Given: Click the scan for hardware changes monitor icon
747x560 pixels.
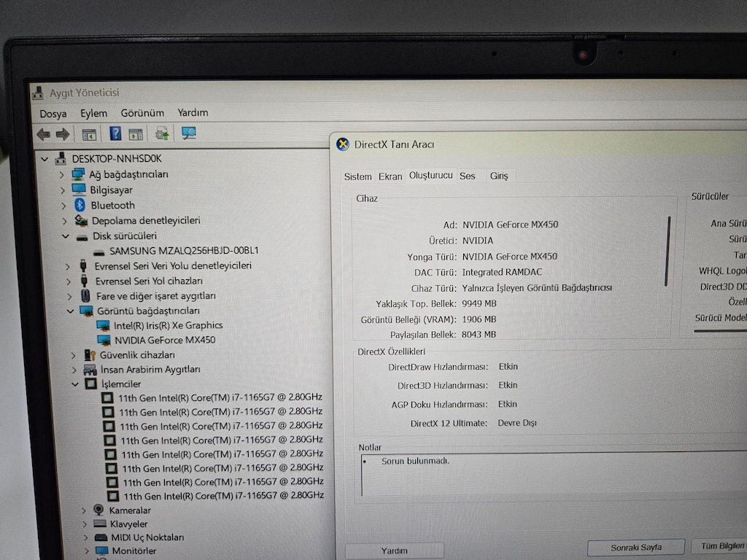Looking at the screenshot, I should point(189,133).
